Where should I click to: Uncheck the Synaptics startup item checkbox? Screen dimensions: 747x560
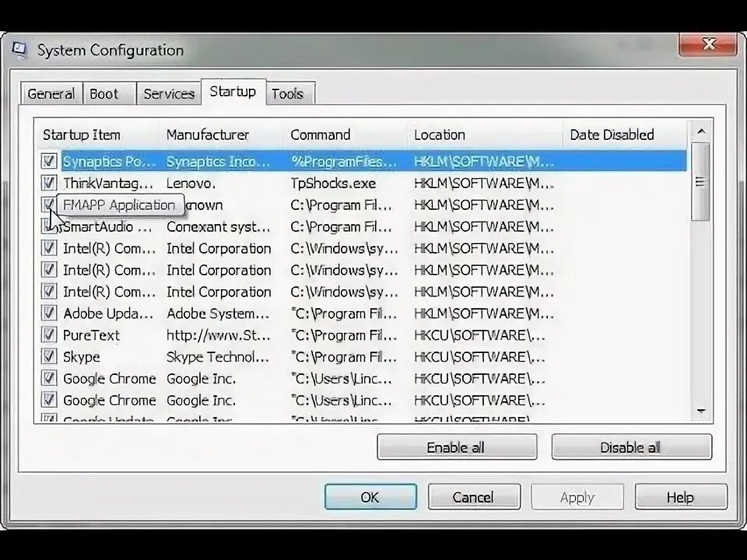click(48, 161)
